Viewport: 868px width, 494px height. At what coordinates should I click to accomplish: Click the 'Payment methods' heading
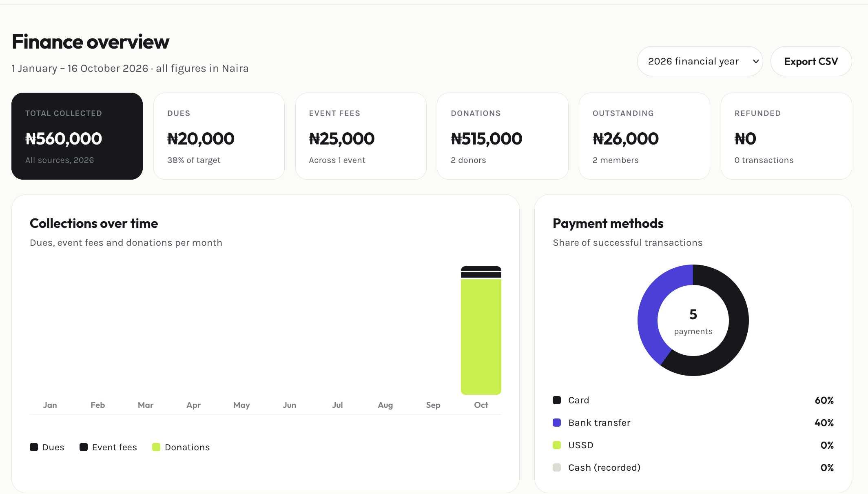(608, 223)
